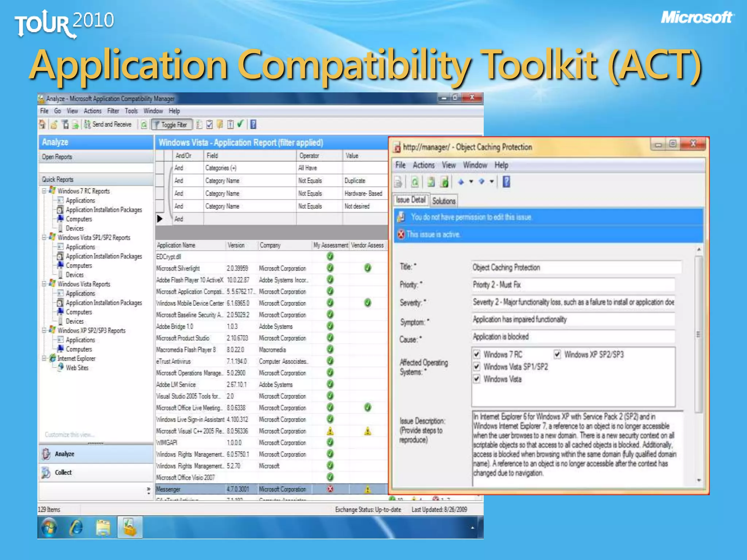Uncheck the Windows XP SP2/SP3 checkbox
The height and width of the screenshot is (560, 747).
[557, 354]
